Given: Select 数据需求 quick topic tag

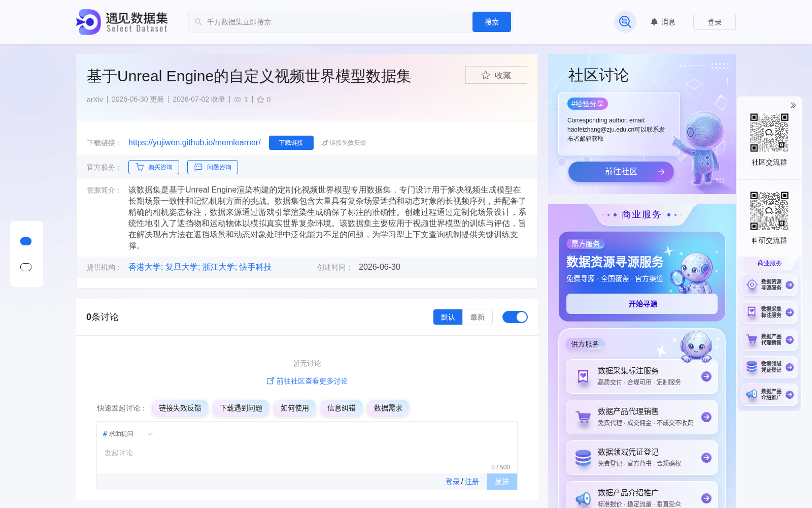Looking at the screenshot, I should [388, 408].
